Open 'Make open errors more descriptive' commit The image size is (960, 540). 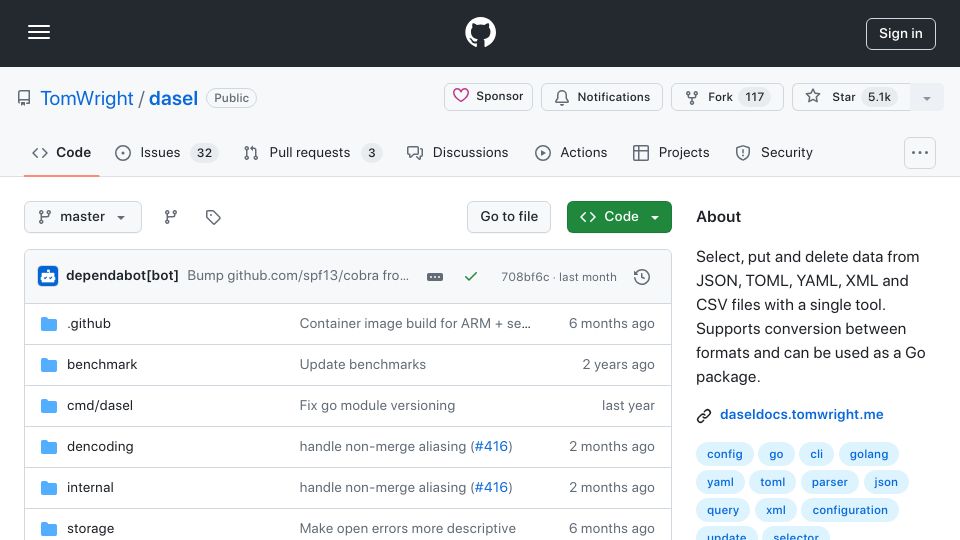(407, 528)
